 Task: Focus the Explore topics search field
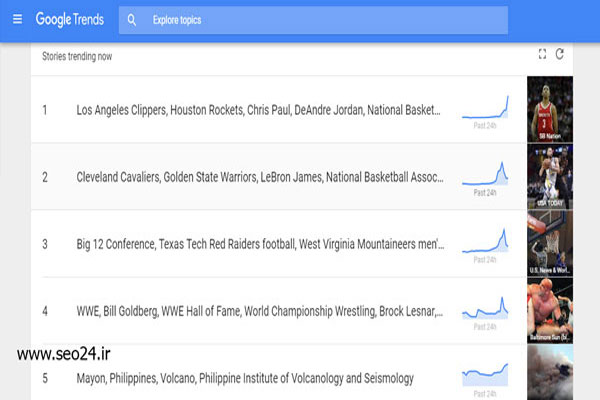click(313, 20)
